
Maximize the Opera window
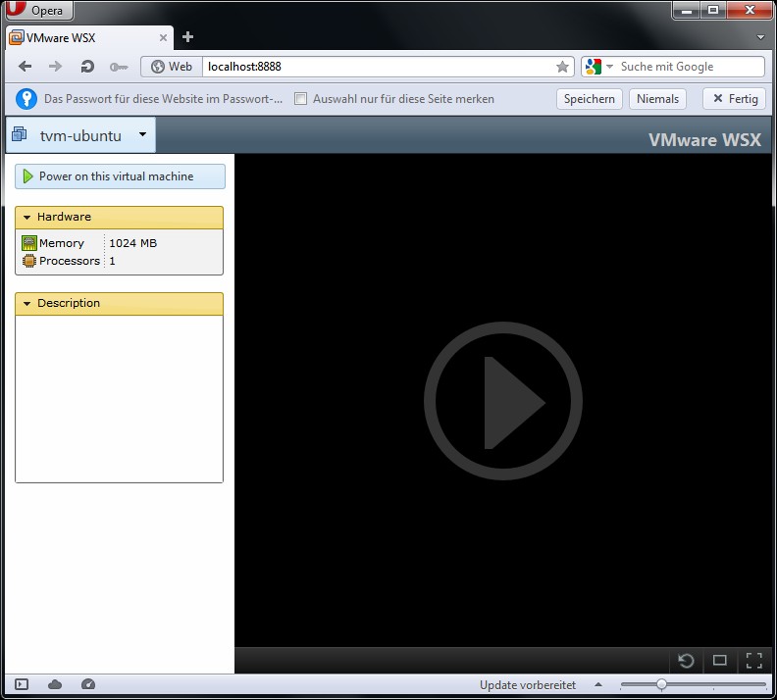pos(712,10)
